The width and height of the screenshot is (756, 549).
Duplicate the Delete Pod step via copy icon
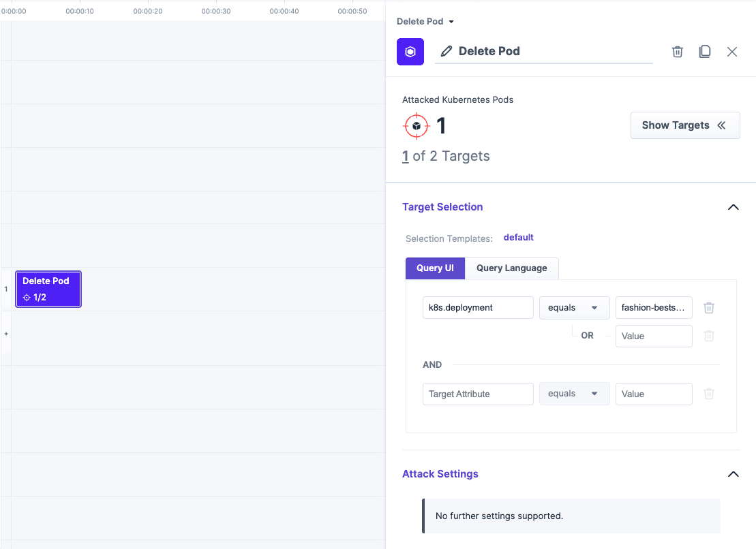click(x=705, y=51)
